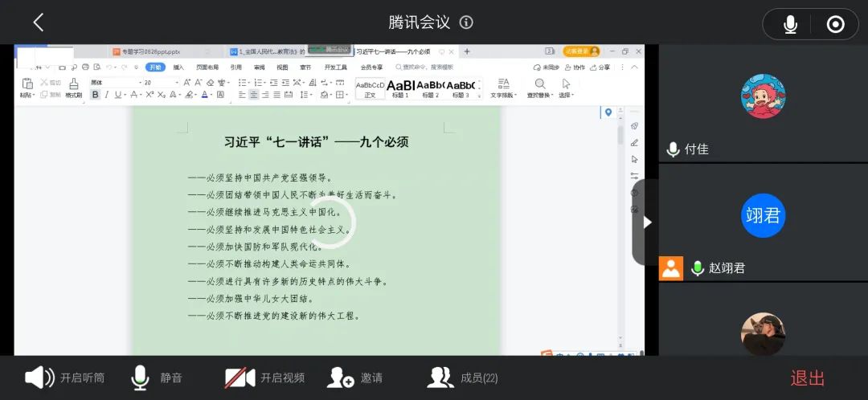This screenshot has width=868, height=400.
Task: Toggle 静音 microphone mute
Action: (141, 378)
